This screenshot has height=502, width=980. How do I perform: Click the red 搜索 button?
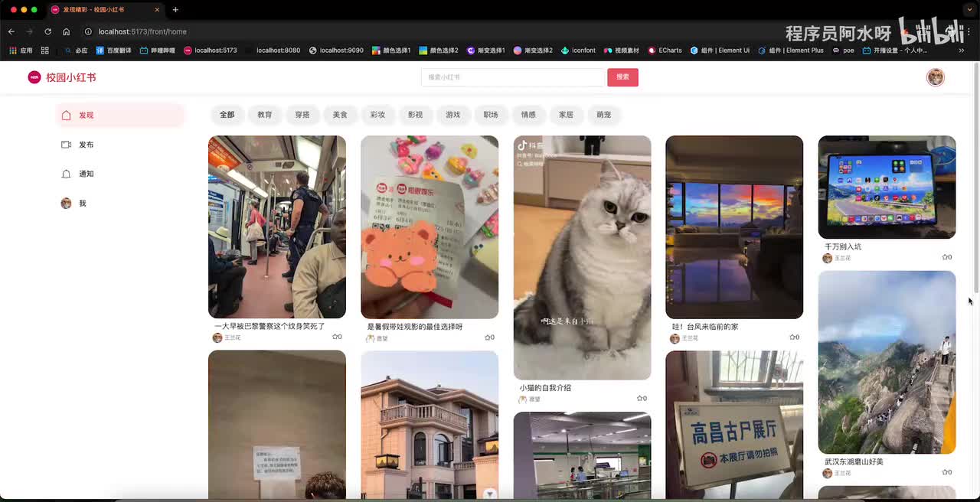(622, 77)
